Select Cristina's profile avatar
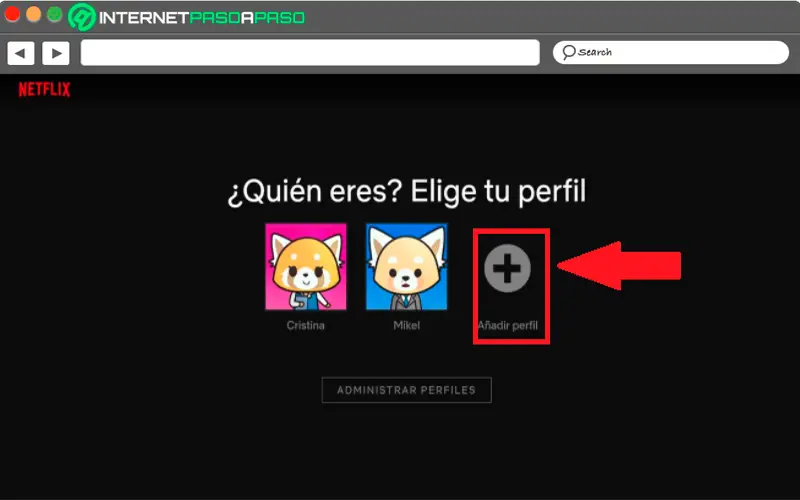The image size is (800, 500). pos(306,266)
